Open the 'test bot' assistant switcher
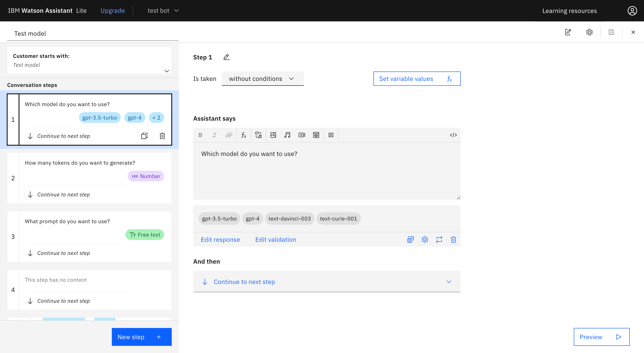The width and height of the screenshot is (644, 353). click(x=163, y=11)
